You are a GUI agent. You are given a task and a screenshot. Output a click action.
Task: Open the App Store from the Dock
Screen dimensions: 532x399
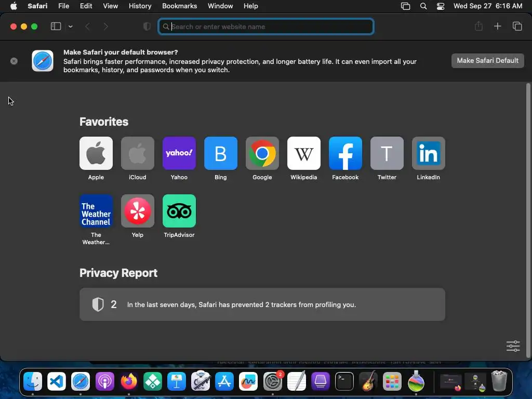coord(224,381)
